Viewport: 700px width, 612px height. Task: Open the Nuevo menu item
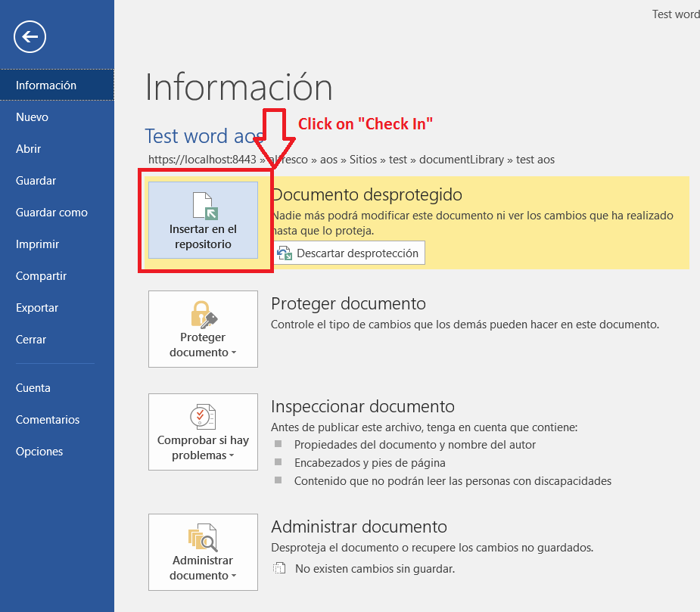[32, 117]
